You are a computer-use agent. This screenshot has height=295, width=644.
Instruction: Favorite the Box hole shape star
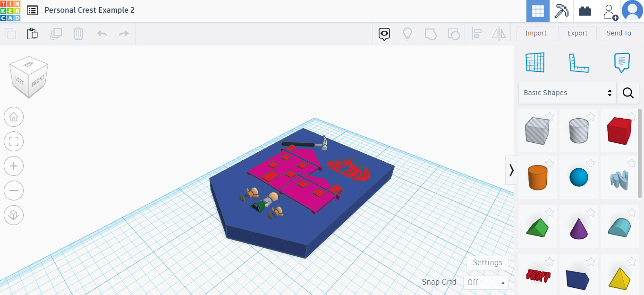(550, 116)
